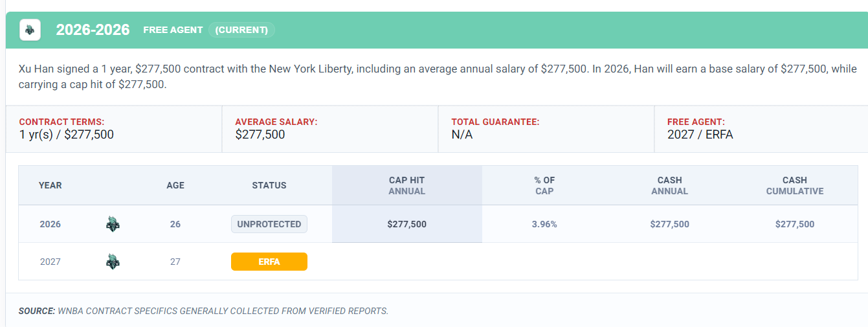Click the team logo in the green header
Image resolution: width=868 pixels, height=327 pixels.
tap(30, 30)
